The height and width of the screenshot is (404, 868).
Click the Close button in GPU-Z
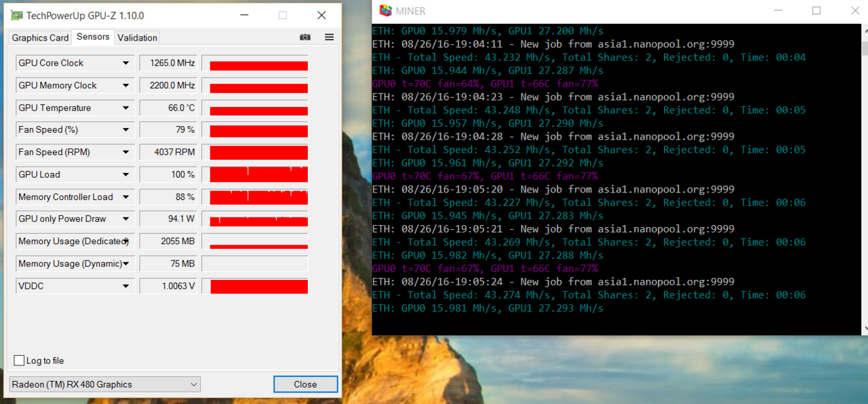click(x=305, y=384)
